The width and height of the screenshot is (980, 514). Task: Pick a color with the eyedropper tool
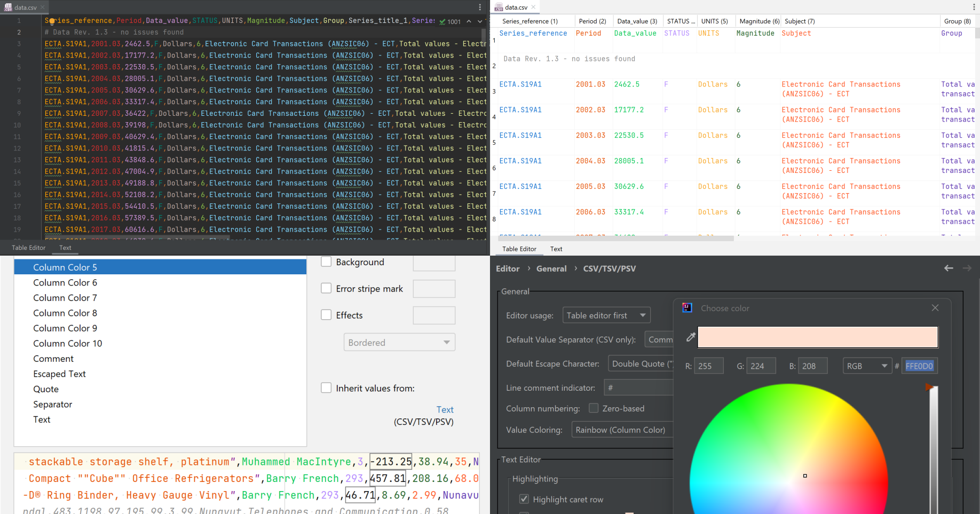[691, 337]
